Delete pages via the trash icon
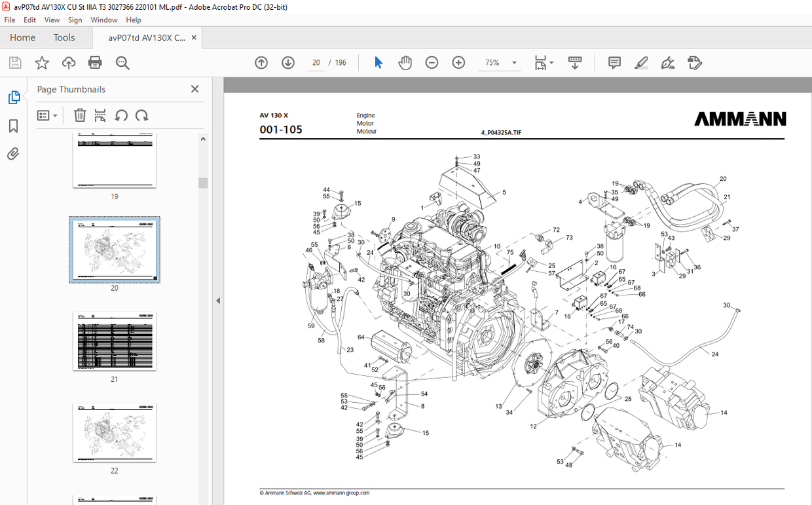The image size is (812, 505). point(80,115)
